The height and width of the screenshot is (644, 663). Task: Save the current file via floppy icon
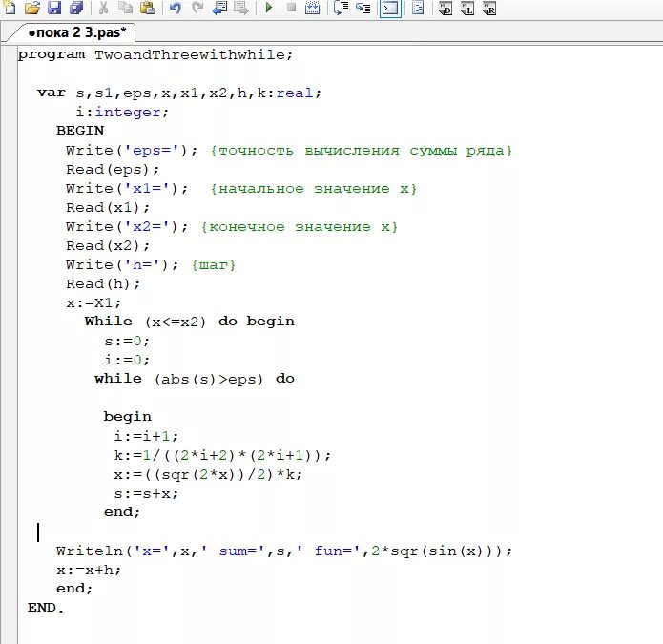(54, 8)
